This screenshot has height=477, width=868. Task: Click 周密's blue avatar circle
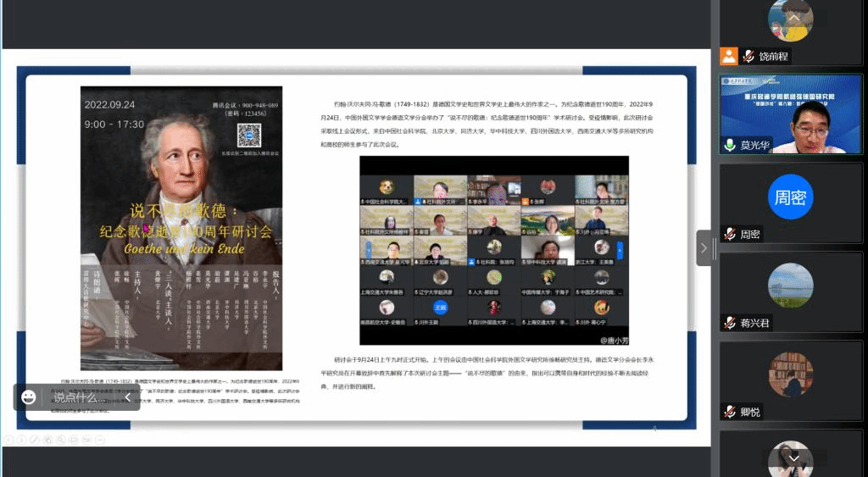pyautogui.click(x=791, y=197)
